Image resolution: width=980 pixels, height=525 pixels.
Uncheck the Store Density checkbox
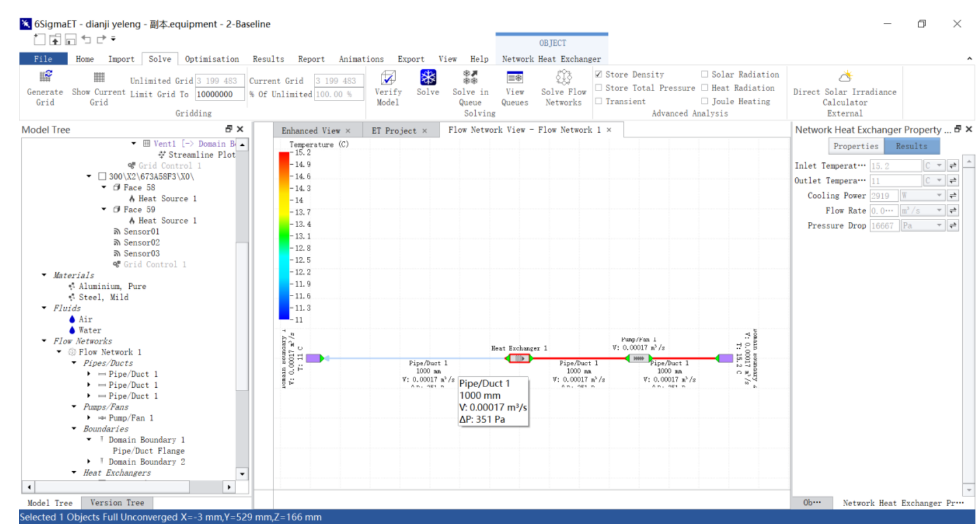click(x=599, y=74)
